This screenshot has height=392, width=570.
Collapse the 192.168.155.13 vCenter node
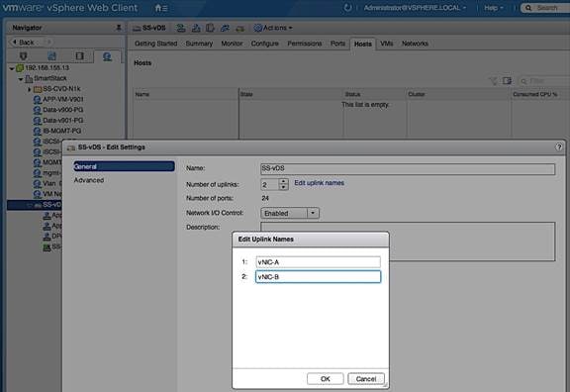point(12,68)
